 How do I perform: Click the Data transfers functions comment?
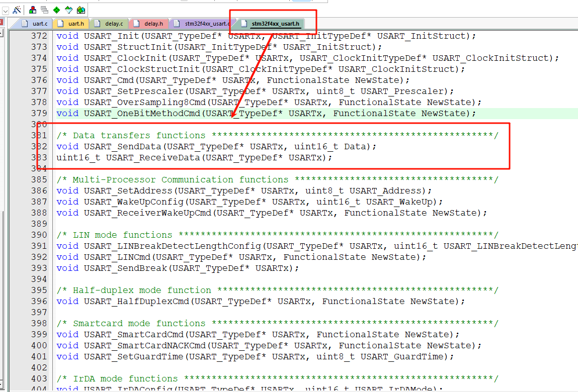[278, 136]
